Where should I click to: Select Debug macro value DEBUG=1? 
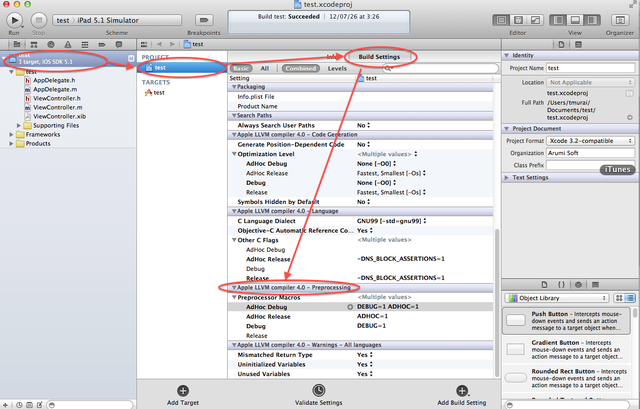[x=371, y=326]
